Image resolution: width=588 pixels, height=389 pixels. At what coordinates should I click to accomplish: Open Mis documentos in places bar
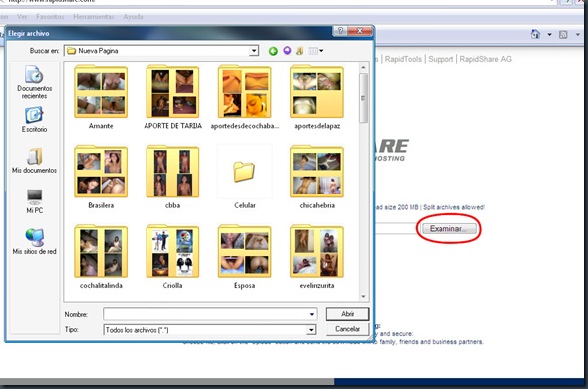(x=34, y=161)
